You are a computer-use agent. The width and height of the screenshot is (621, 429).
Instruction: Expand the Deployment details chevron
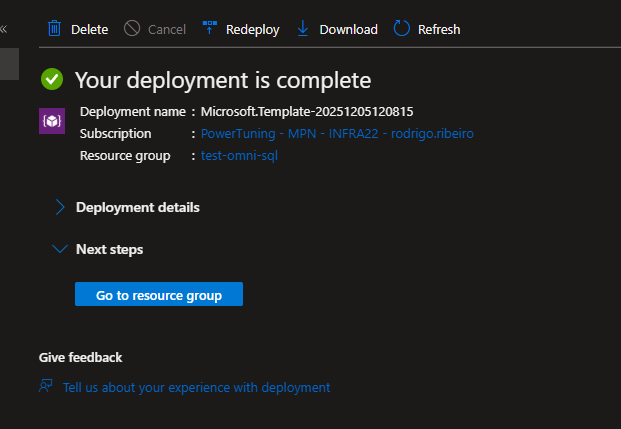pyautogui.click(x=59, y=208)
